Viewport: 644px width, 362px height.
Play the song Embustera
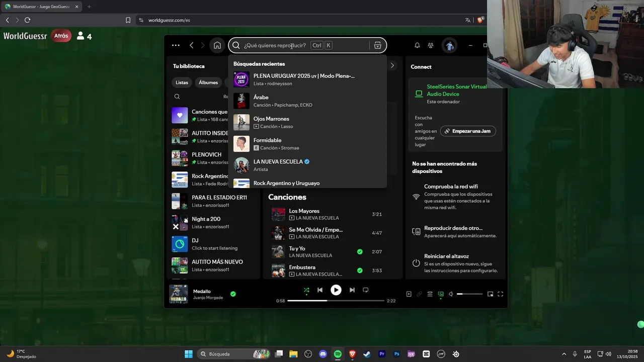click(278, 270)
